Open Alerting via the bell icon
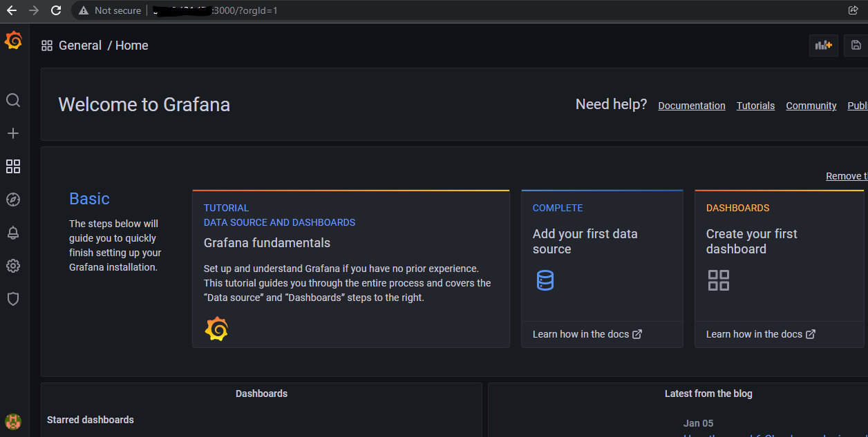This screenshot has width=868, height=437. [13, 233]
